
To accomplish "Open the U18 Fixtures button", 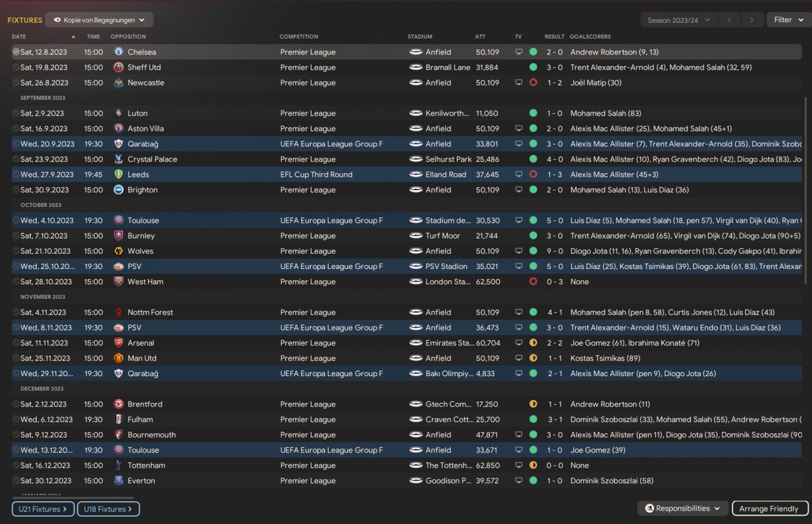I will 108,509.
